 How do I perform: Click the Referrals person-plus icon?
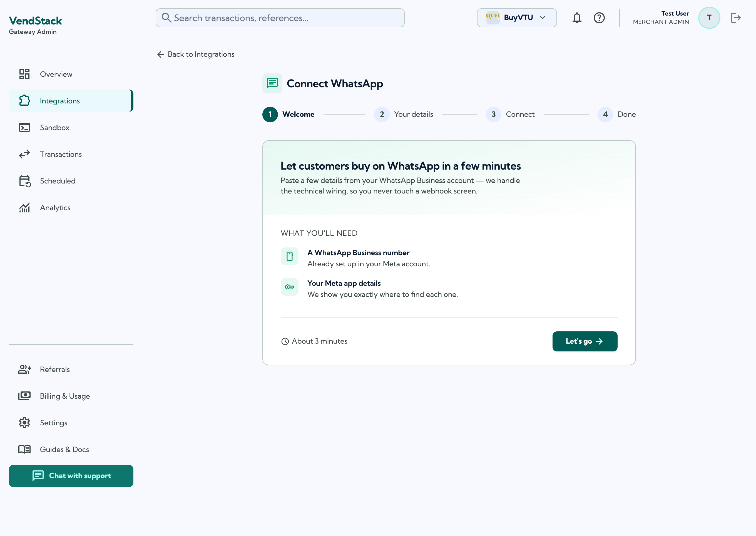24,369
